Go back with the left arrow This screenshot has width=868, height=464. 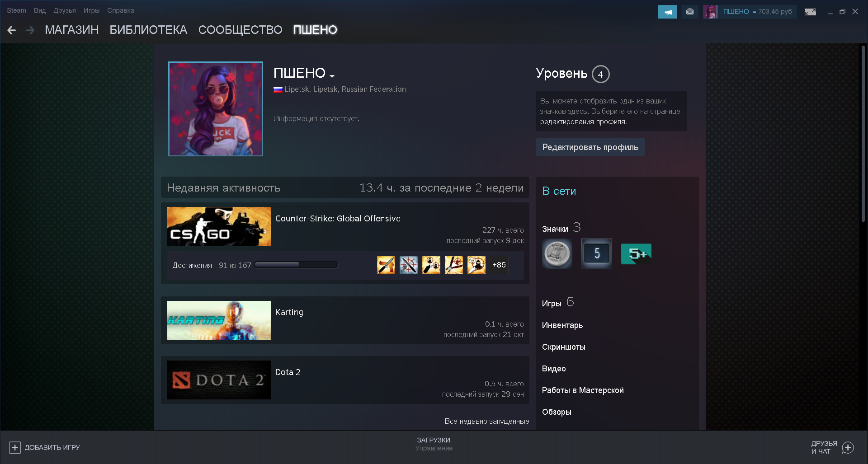coord(12,30)
